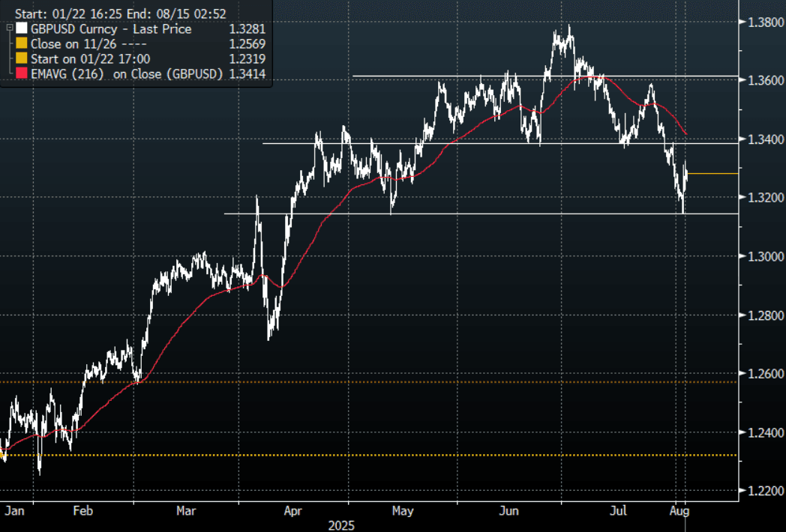Click the Aug label on time axis
The image size is (786, 532).
tap(679, 511)
